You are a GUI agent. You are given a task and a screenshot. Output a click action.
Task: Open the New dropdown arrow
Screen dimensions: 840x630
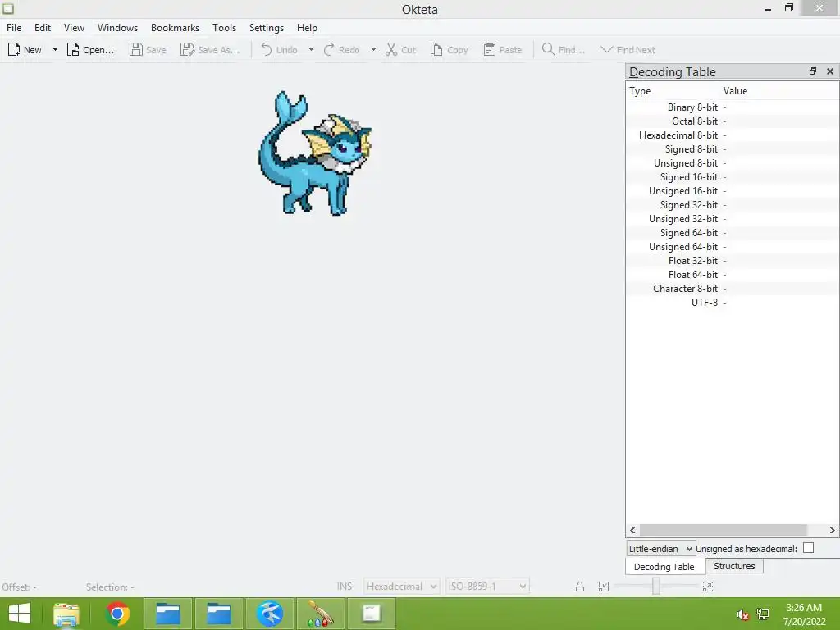tap(55, 50)
